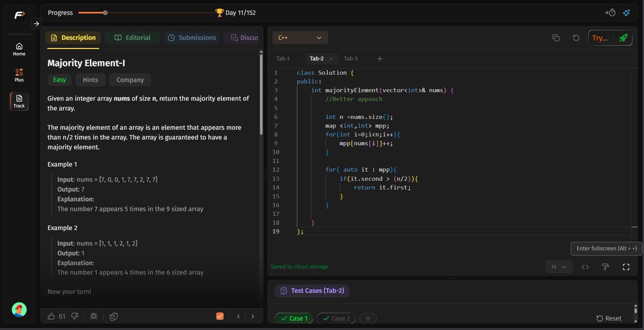The height and width of the screenshot is (330, 644).
Task: Reset code with the circular arrow icon
Action: click(x=576, y=38)
